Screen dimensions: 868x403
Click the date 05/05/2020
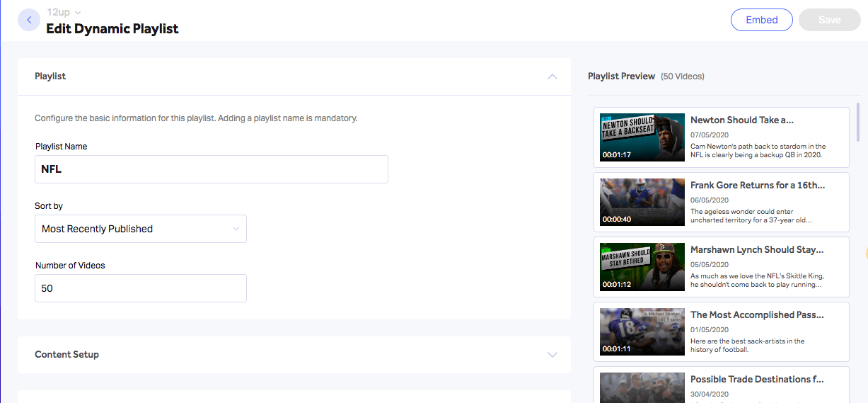710,264
